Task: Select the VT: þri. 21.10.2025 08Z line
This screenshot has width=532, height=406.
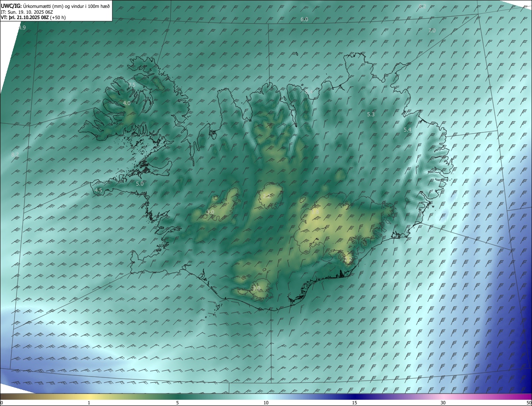Action: (x=33, y=17)
